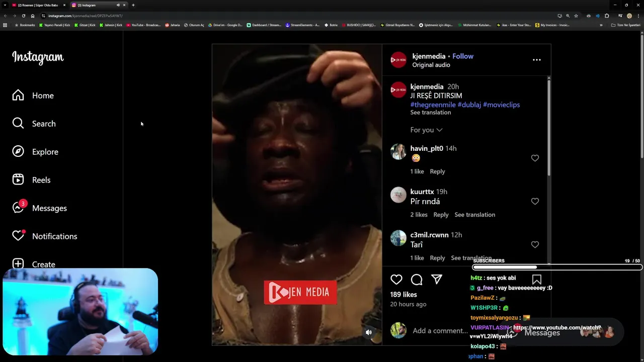Follow the kjenmedia account
Viewport: 644px width, 362px height.
pyautogui.click(x=463, y=56)
